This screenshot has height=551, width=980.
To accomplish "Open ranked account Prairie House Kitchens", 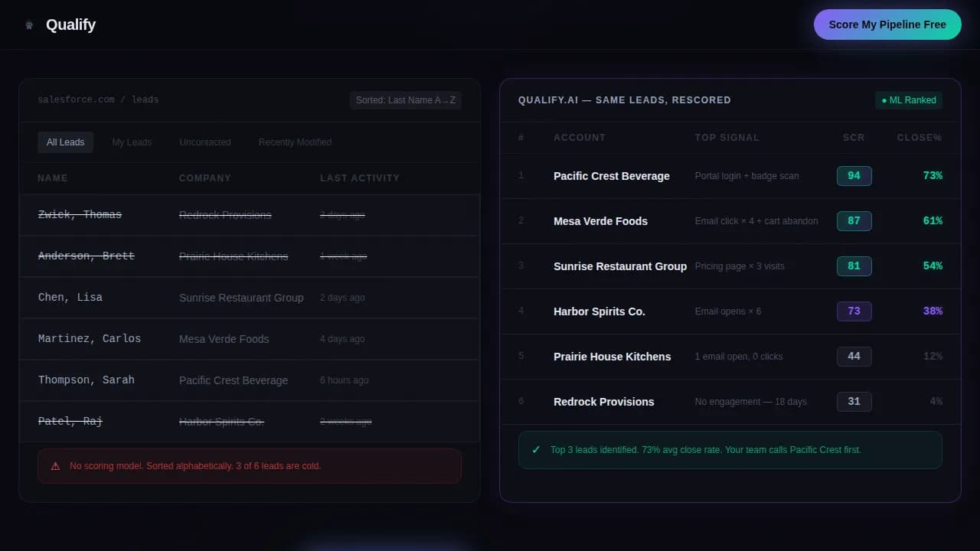I will pyautogui.click(x=612, y=357).
